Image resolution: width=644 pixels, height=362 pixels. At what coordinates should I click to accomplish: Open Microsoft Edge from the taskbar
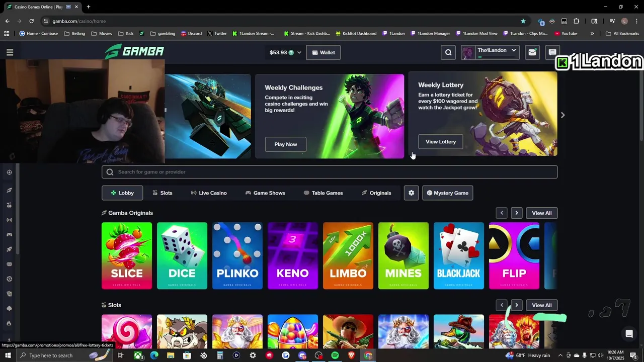click(154, 355)
